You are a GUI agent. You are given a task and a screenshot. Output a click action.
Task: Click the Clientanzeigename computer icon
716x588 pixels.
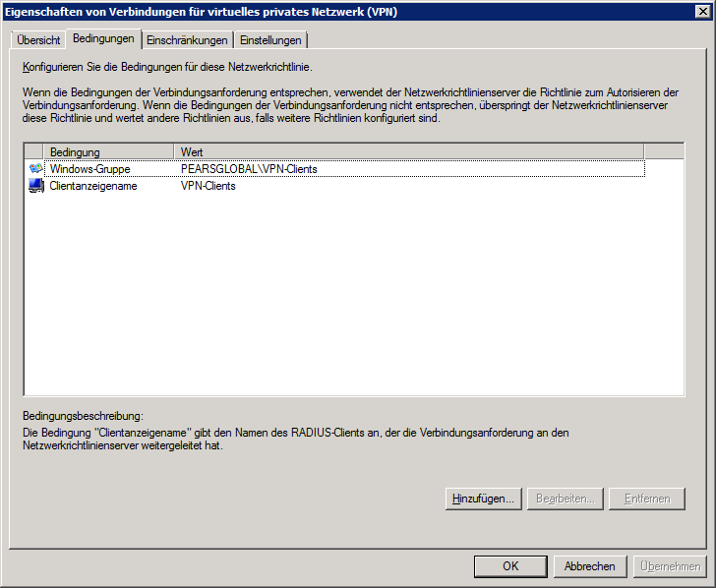pos(36,186)
